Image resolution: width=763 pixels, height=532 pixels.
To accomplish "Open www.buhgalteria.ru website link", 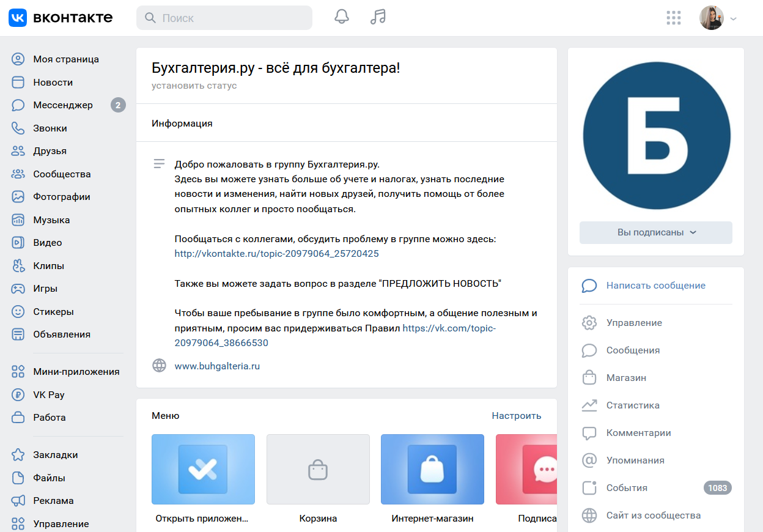I will pos(218,366).
